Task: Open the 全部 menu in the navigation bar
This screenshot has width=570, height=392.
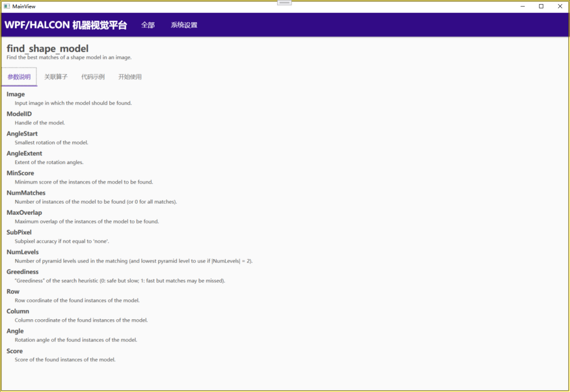Action: point(148,25)
